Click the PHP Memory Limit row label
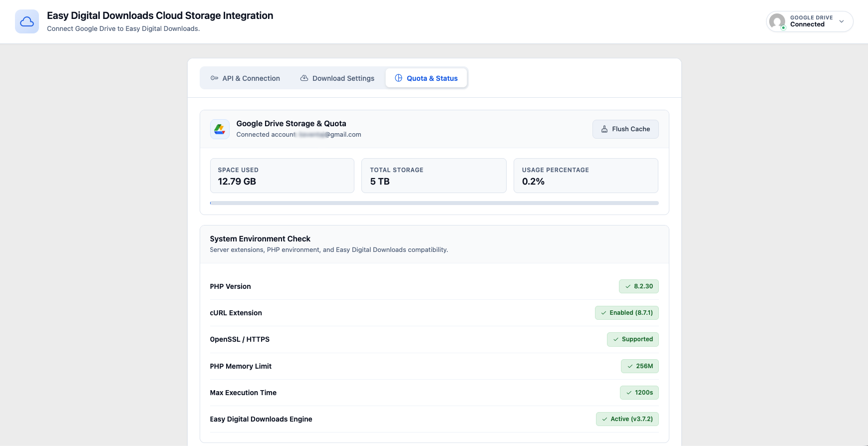This screenshot has width=868, height=446. pyautogui.click(x=241, y=366)
